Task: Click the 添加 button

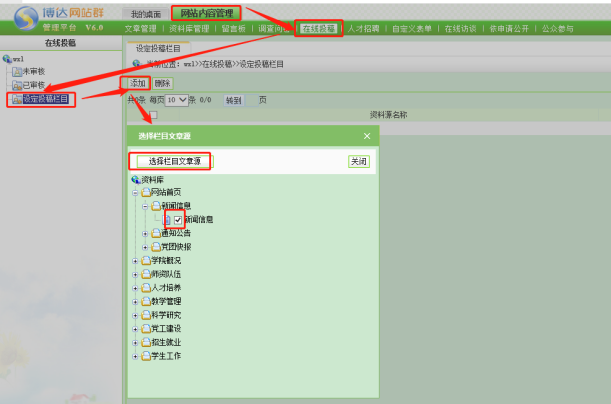Action: (138, 83)
